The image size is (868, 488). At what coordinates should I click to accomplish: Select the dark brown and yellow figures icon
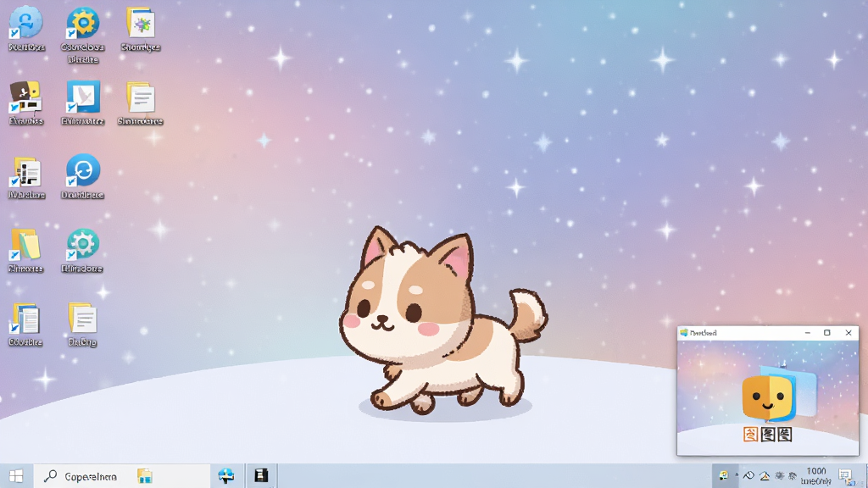pyautogui.click(x=25, y=97)
